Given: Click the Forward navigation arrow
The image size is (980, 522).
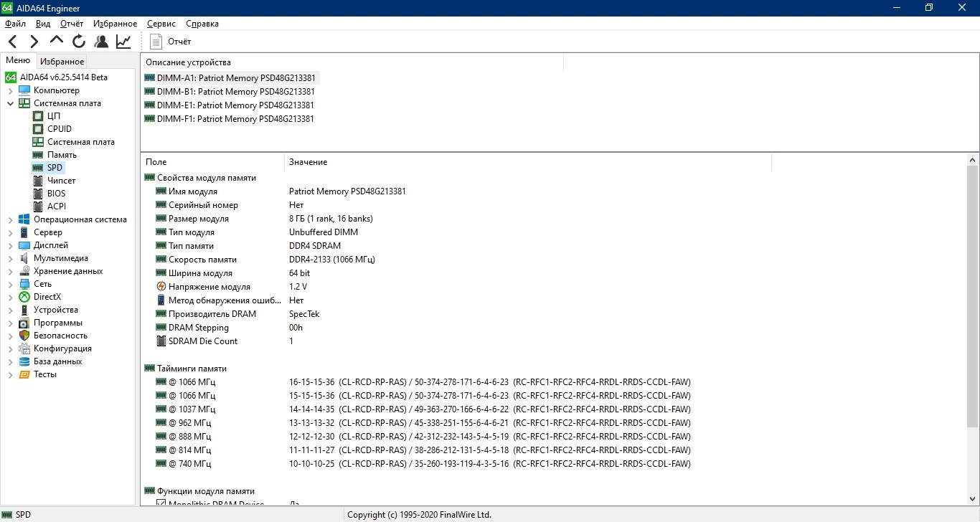Looking at the screenshot, I should tap(34, 42).
